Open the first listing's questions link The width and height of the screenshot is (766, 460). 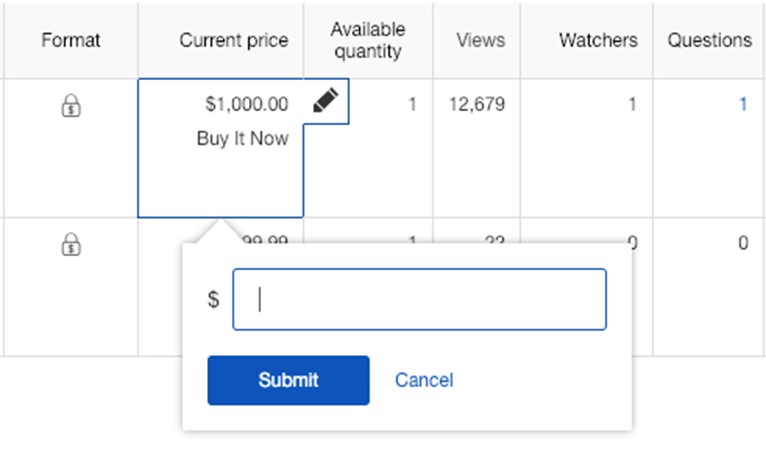[x=743, y=104]
